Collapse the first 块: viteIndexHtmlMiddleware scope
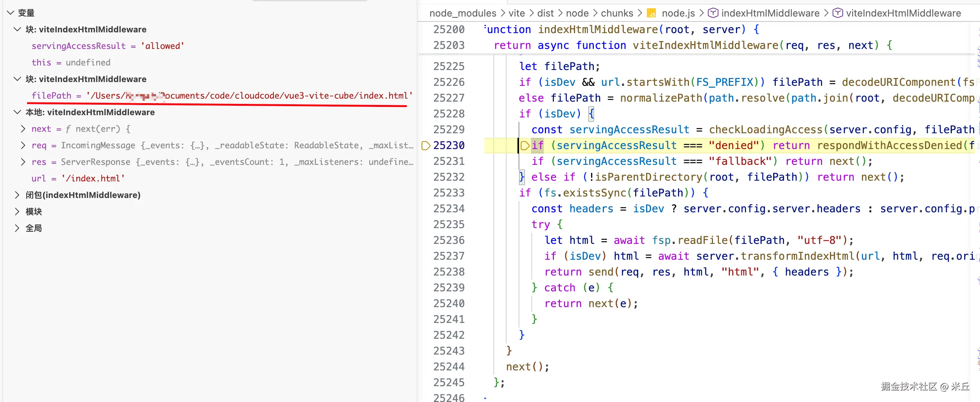Image resolution: width=980 pixels, height=402 pixels. coord(17,29)
